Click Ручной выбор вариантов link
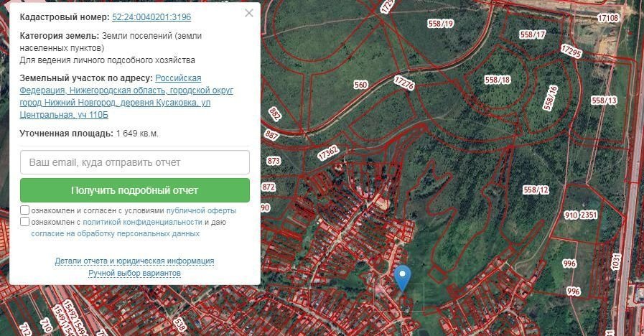Screen dimensions: 644x336 [x=134, y=274]
